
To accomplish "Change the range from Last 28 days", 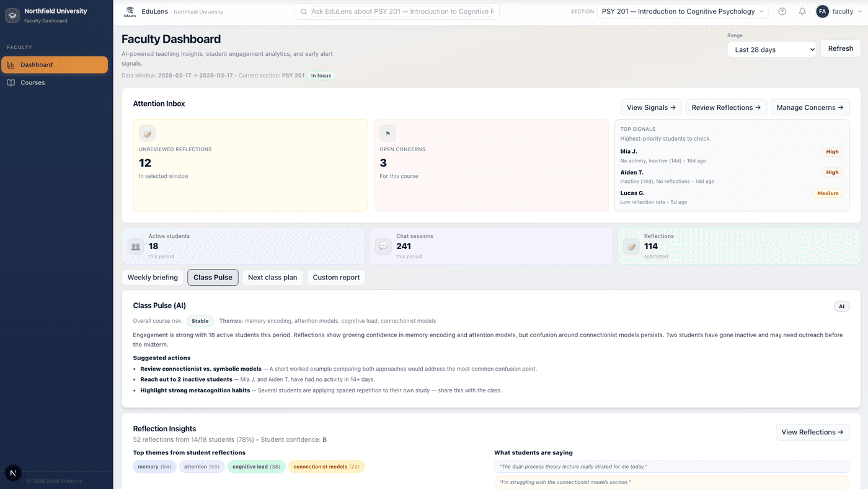I will [771, 49].
